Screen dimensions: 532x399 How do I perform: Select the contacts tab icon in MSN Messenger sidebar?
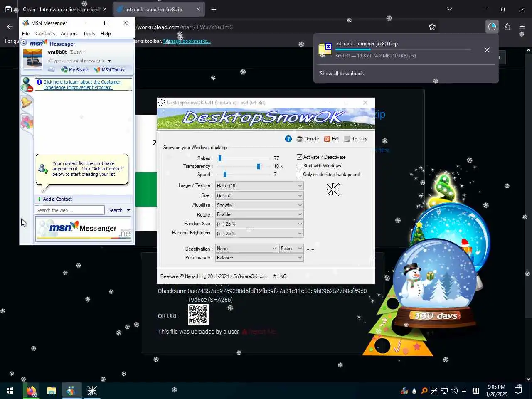[x=27, y=84]
